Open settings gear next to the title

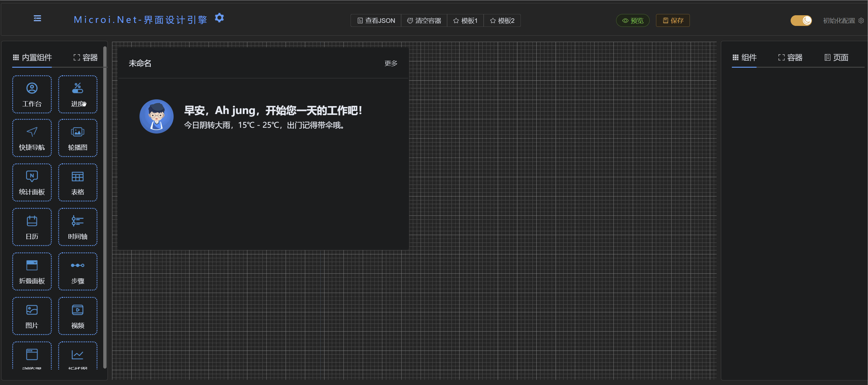tap(219, 18)
